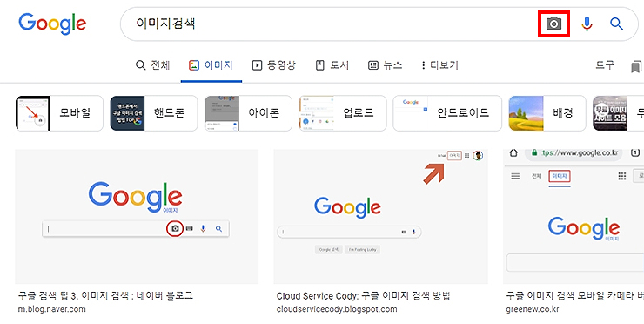Open link Cloud Service Cody: 구글 이미지 검색 방법
The height and width of the screenshot is (324, 644).
(364, 296)
